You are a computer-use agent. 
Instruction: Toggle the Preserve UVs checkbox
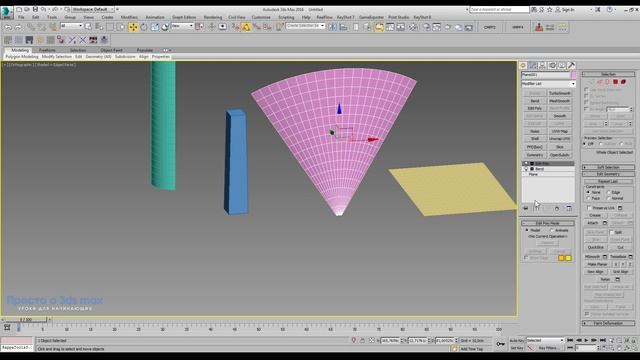point(589,208)
